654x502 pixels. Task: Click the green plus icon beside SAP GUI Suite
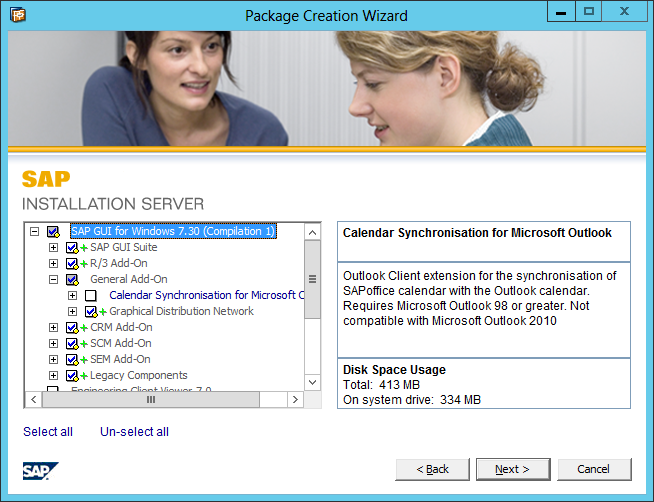tap(84, 248)
